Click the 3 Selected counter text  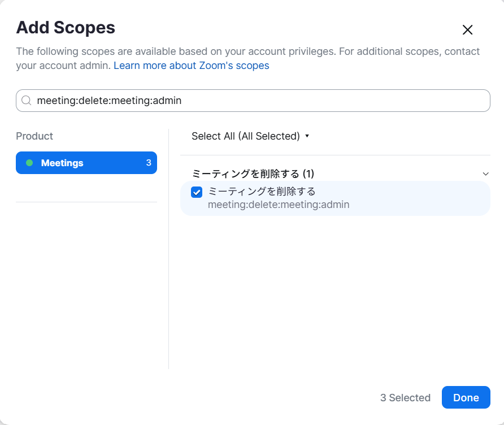(x=405, y=398)
